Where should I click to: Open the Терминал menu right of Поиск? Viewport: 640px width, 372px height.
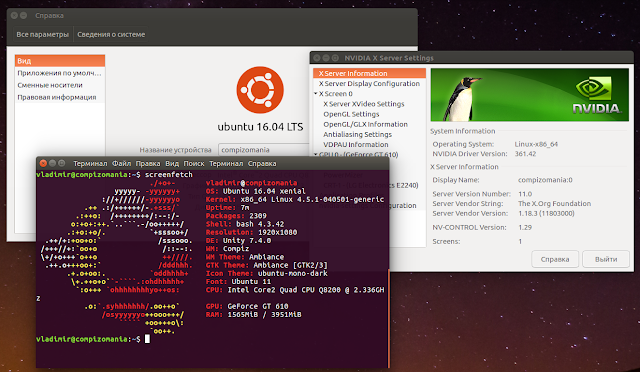226,163
